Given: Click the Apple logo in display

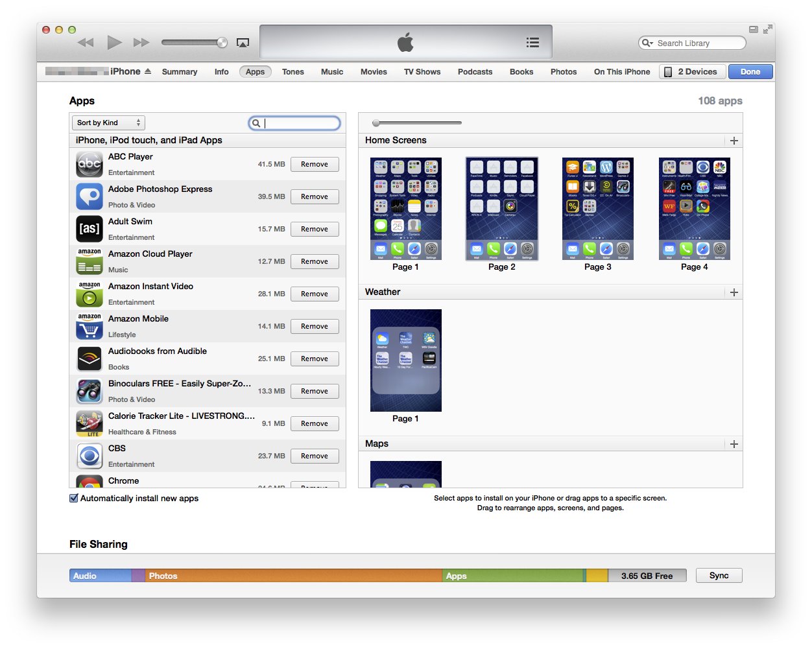Looking at the screenshot, I should point(405,43).
